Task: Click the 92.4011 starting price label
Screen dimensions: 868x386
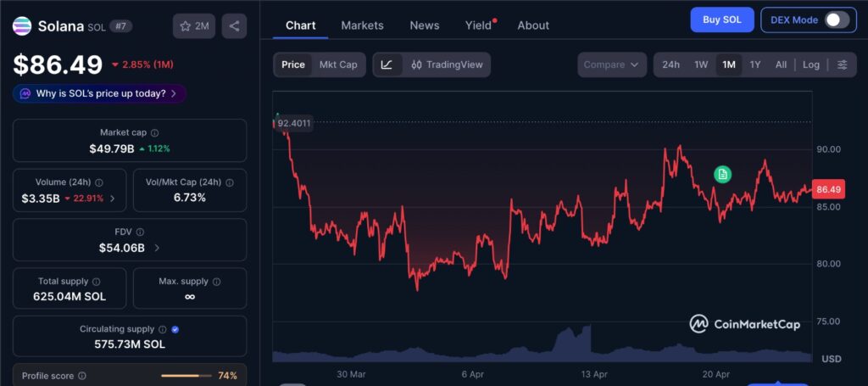Action: (x=294, y=123)
